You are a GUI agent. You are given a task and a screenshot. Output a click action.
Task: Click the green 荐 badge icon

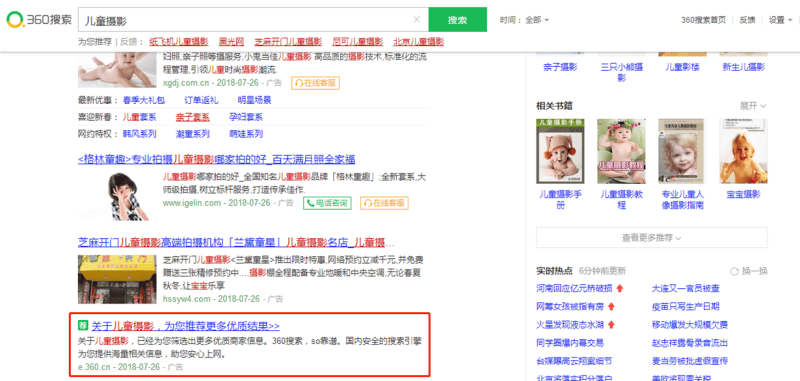click(x=83, y=325)
